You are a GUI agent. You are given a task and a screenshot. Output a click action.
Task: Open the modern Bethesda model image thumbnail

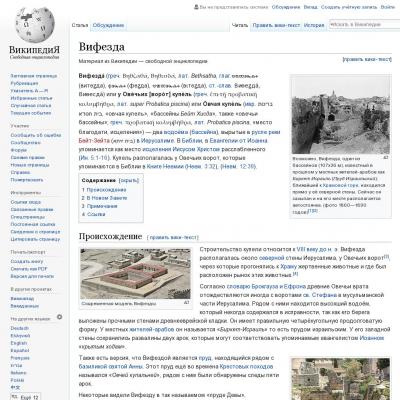tap(135, 274)
